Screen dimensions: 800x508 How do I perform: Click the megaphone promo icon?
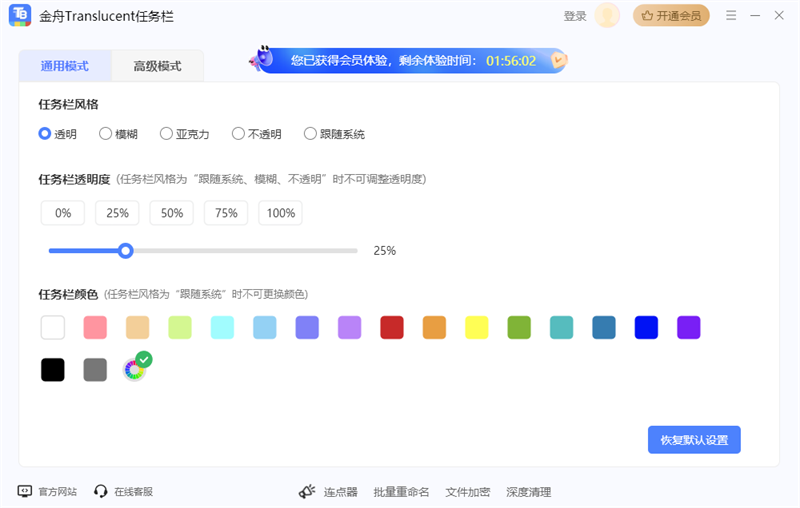point(307,492)
